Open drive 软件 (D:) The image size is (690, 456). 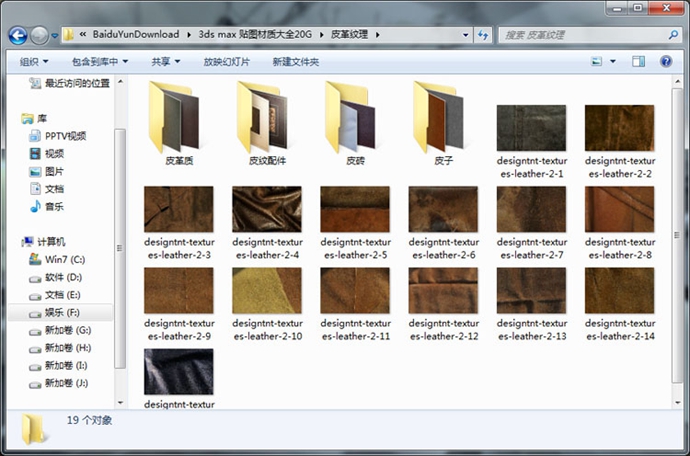point(55,277)
